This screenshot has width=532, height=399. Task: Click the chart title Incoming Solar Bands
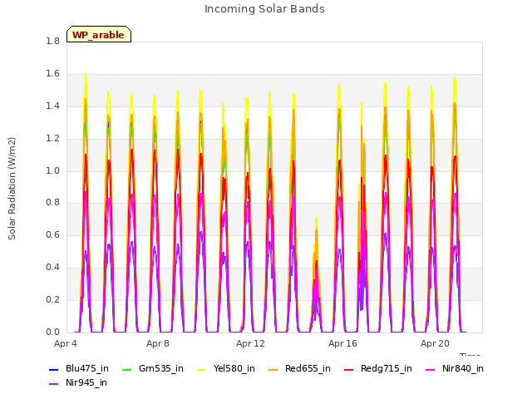[x=264, y=9]
